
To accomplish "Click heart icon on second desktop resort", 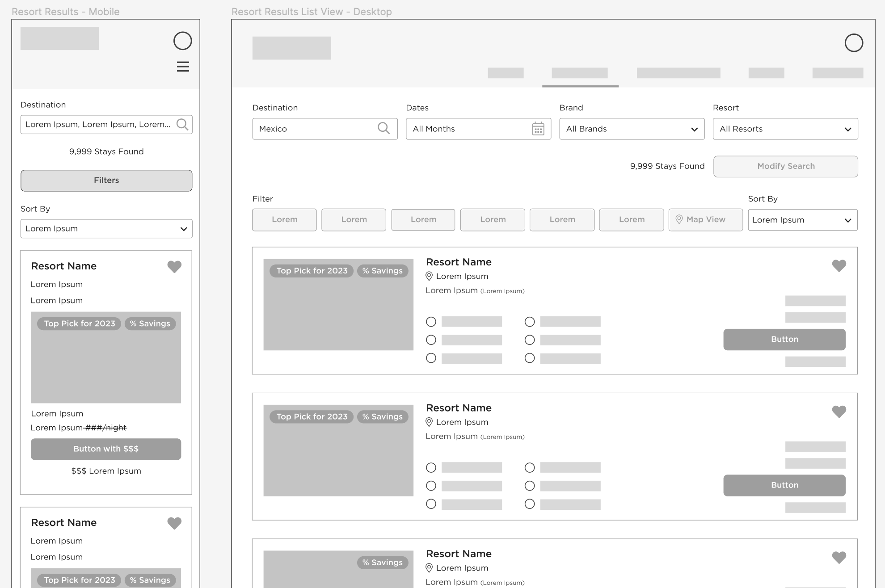I will 839,412.
